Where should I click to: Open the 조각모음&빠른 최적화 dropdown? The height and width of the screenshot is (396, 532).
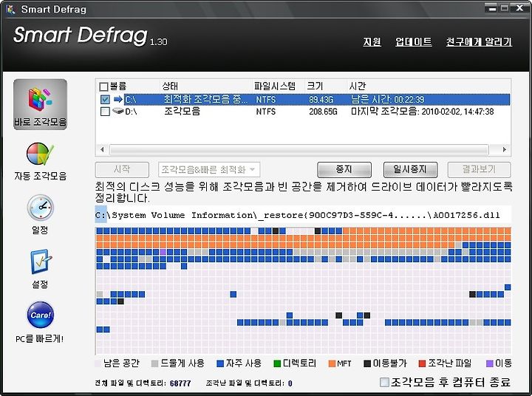[209, 170]
